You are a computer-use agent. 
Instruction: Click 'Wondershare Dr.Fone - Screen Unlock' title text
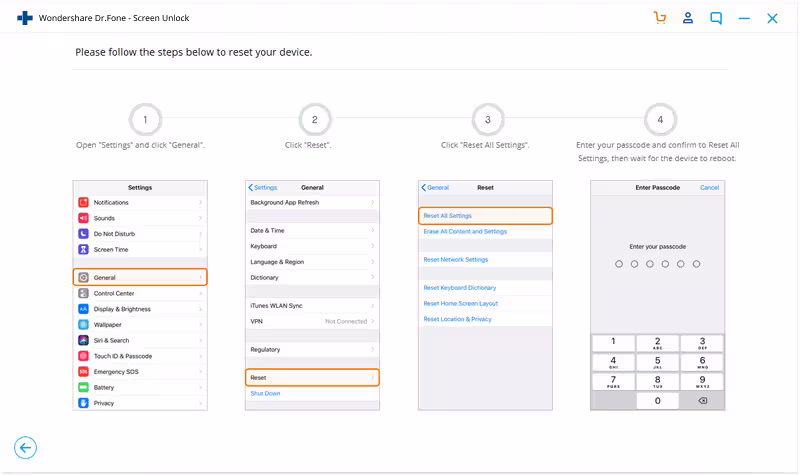click(x=114, y=18)
